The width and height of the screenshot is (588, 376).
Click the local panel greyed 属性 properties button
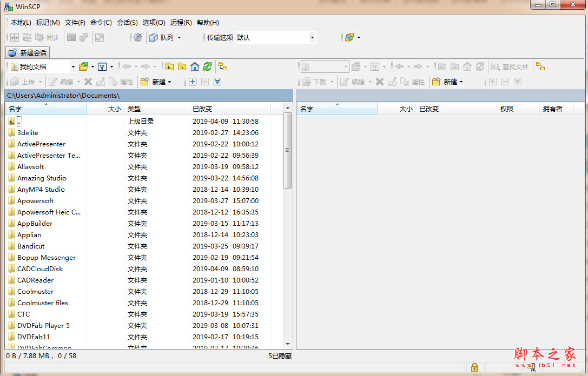click(x=121, y=82)
